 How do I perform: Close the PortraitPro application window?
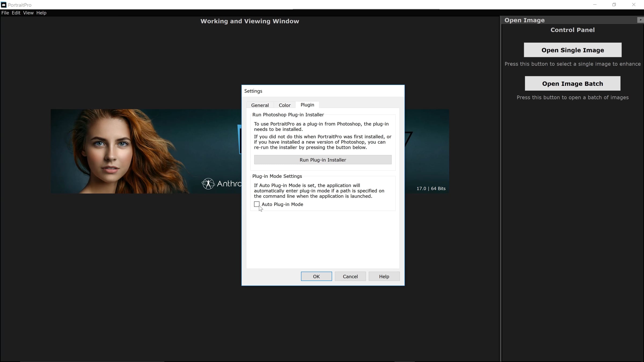(x=634, y=5)
